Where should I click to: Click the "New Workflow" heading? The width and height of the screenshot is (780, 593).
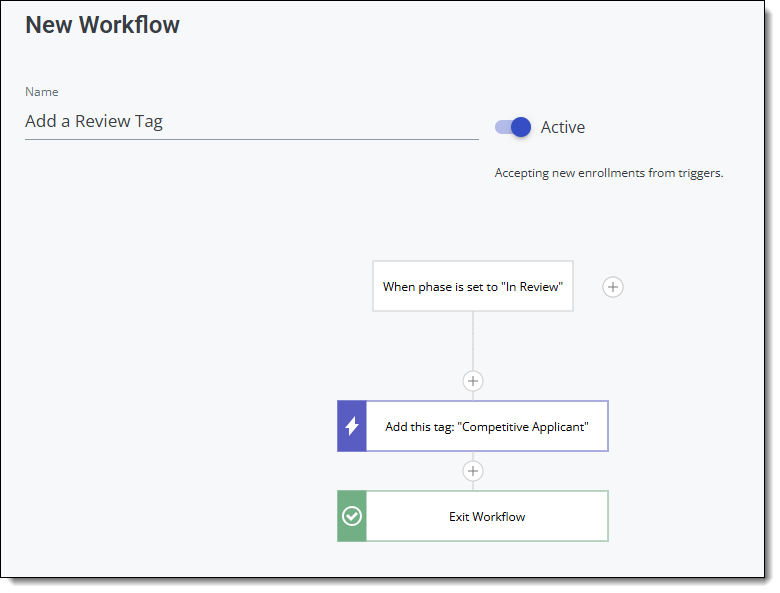pos(102,25)
